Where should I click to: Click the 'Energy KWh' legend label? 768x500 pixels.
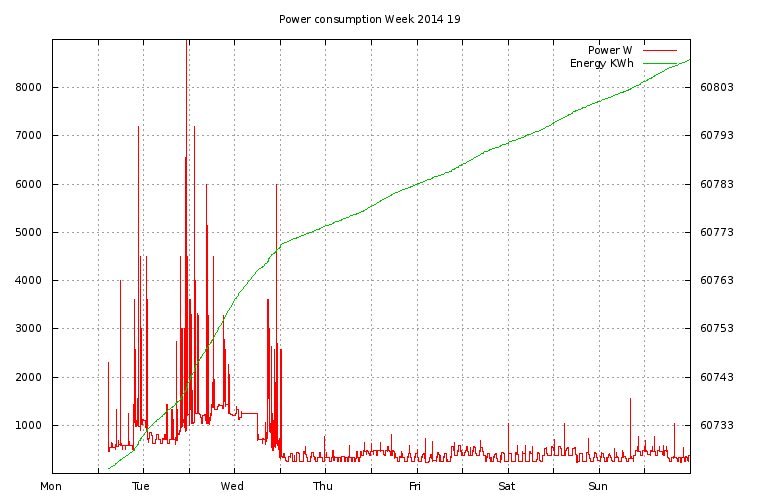tap(602, 64)
